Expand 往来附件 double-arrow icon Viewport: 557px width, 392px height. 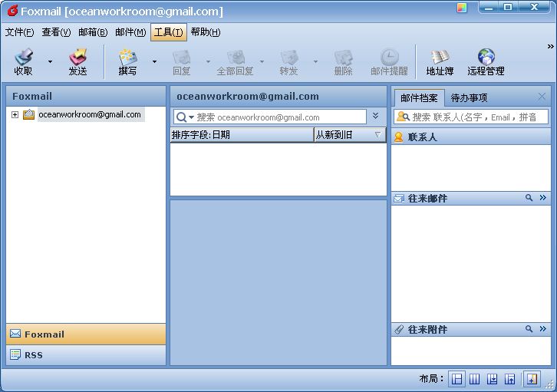[x=542, y=329]
